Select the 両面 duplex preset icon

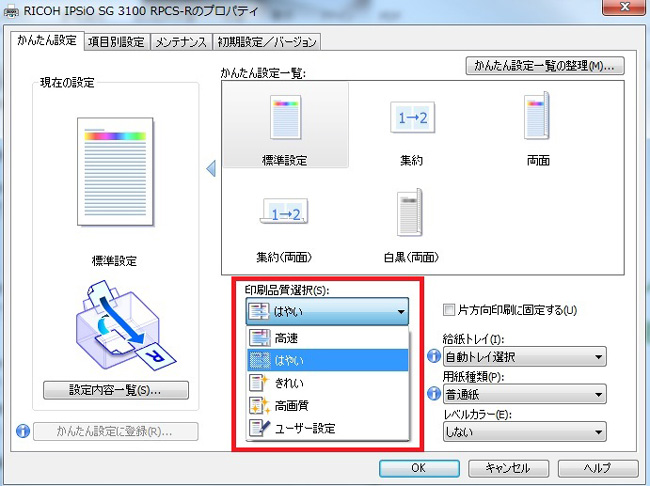[x=537, y=116]
